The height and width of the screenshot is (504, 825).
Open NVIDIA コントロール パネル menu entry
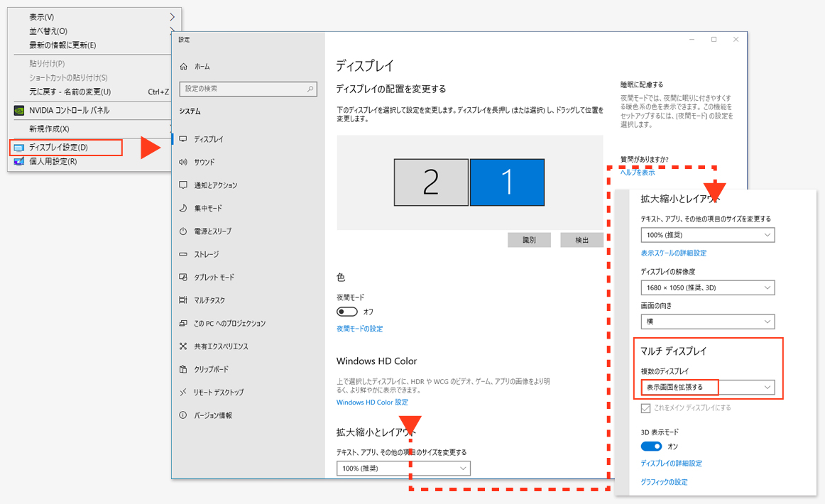[70, 111]
